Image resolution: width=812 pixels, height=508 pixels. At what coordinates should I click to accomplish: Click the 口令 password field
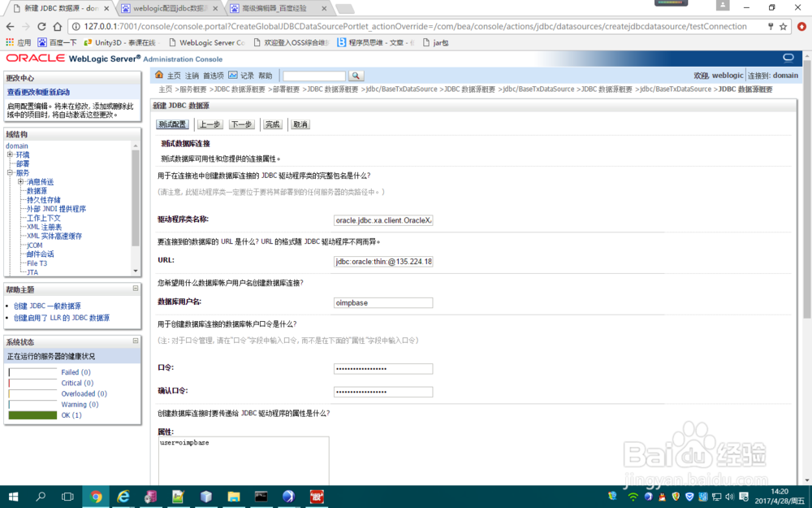[x=383, y=368]
